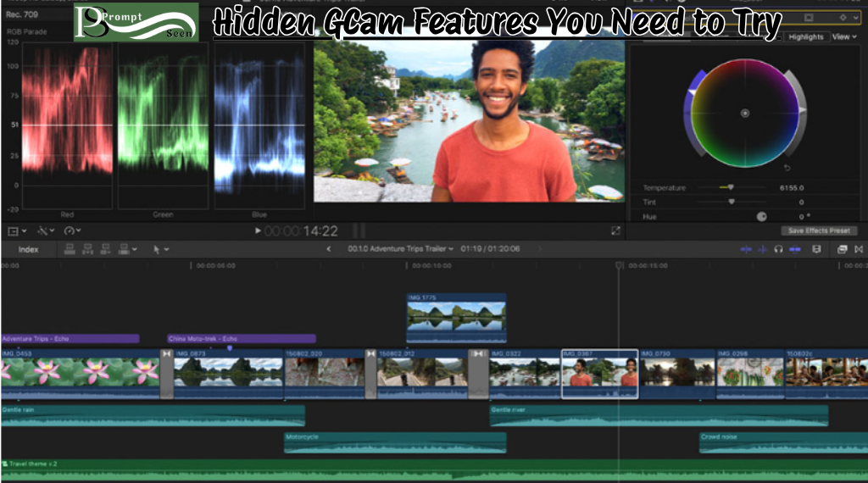Select the IMG_1775 connected clip

456,318
